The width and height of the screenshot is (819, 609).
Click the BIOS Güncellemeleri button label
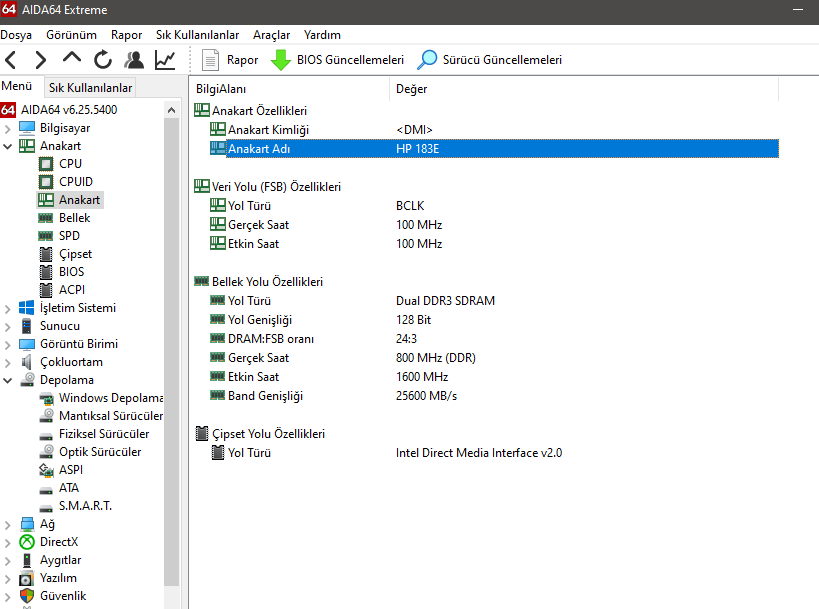pyautogui.click(x=350, y=60)
